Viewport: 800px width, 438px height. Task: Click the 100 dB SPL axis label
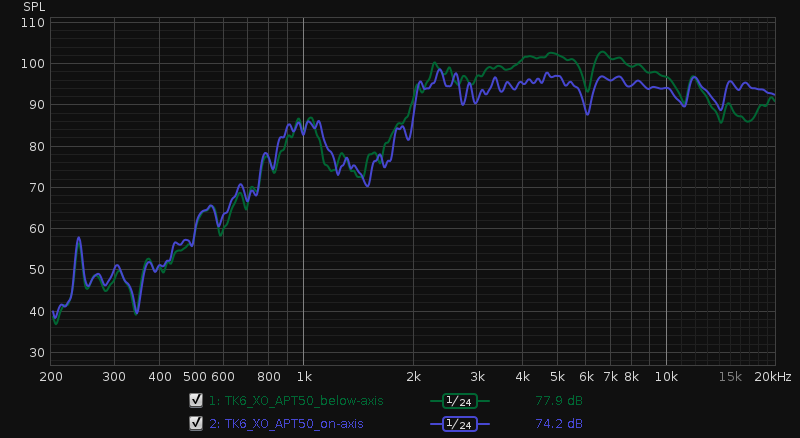pyautogui.click(x=33, y=64)
